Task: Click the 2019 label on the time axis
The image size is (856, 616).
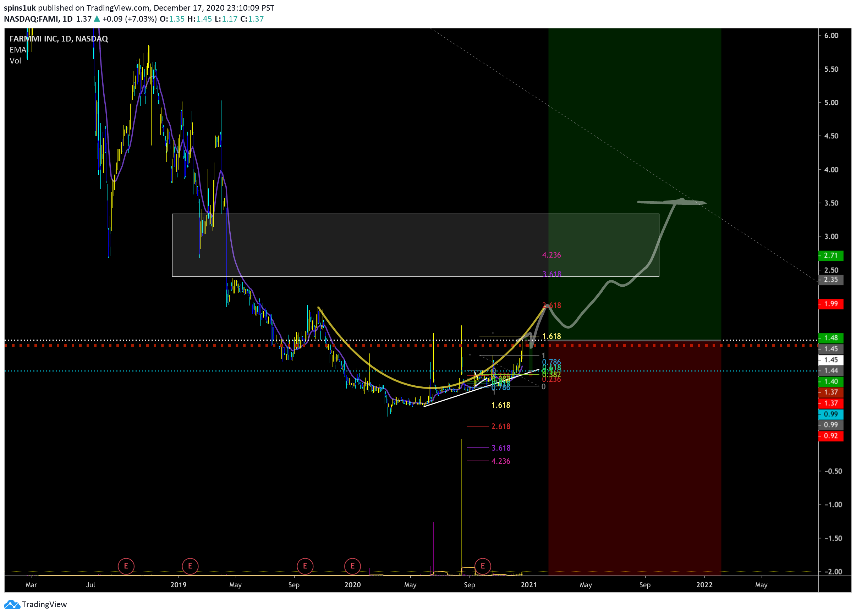Action: point(179,585)
